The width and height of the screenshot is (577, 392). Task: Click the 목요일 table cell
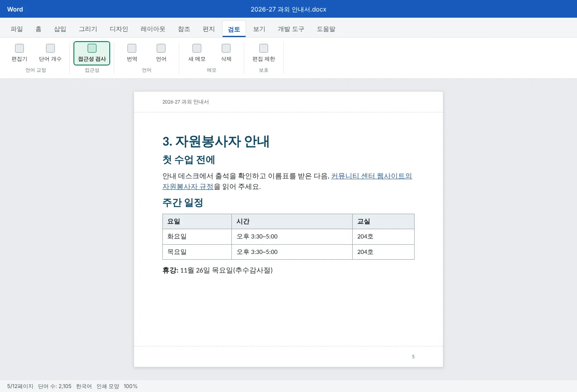(x=197, y=252)
